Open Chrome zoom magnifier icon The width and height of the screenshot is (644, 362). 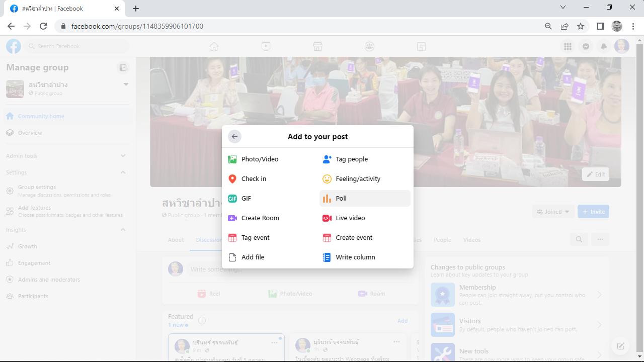548,26
